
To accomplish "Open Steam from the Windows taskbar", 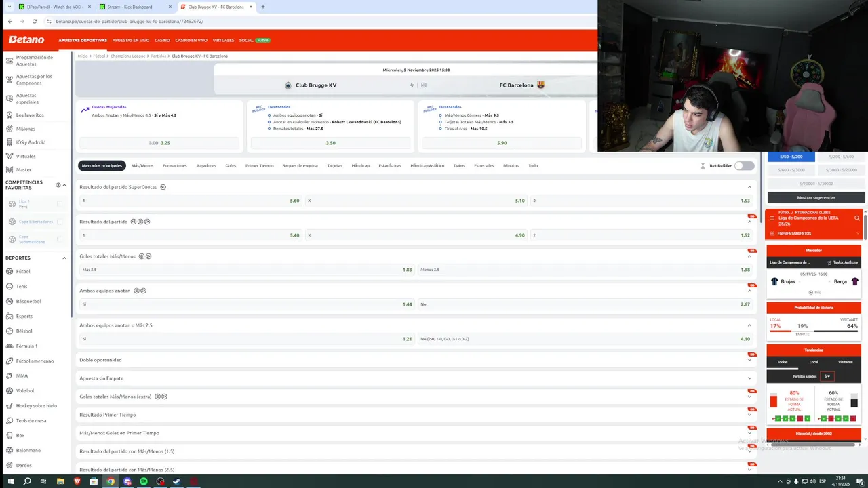I will click(x=176, y=481).
